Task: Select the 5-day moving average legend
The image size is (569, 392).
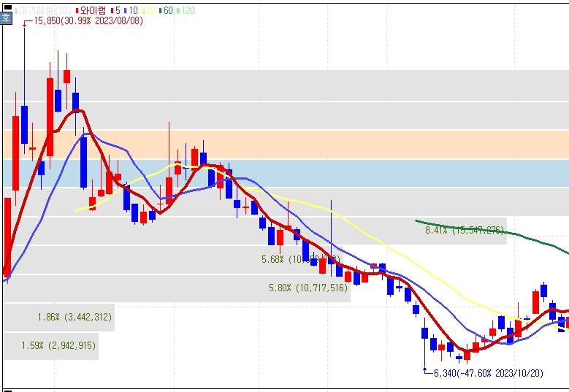Action: click(116, 10)
